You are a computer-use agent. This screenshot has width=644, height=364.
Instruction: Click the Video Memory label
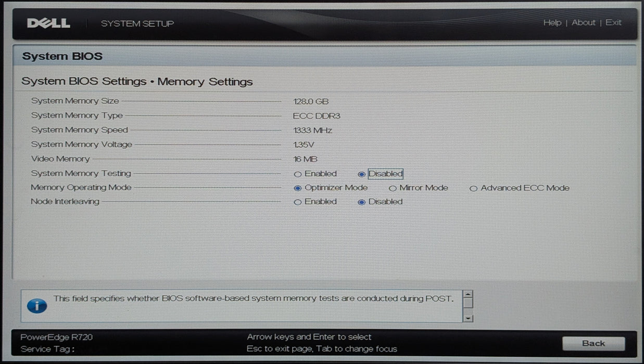pos(60,159)
